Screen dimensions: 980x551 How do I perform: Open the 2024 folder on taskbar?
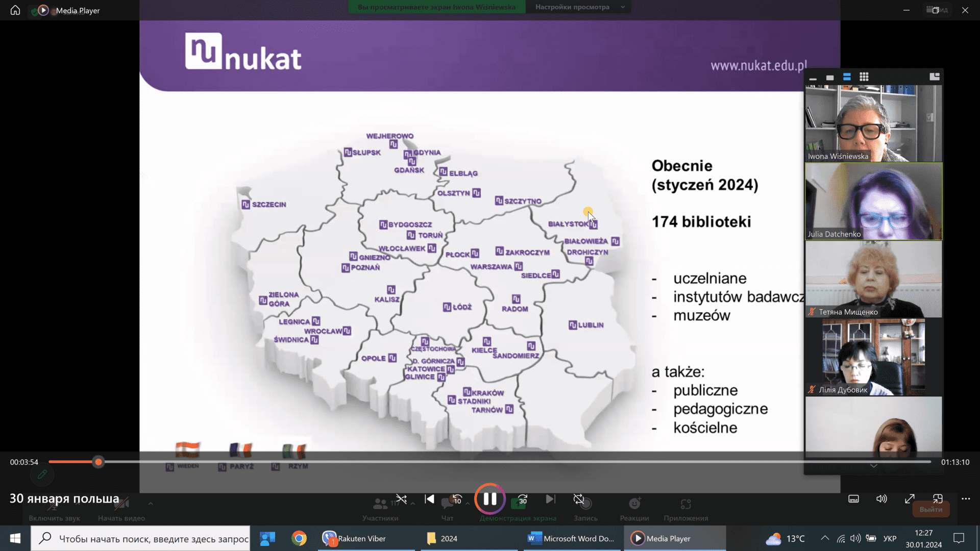point(469,538)
